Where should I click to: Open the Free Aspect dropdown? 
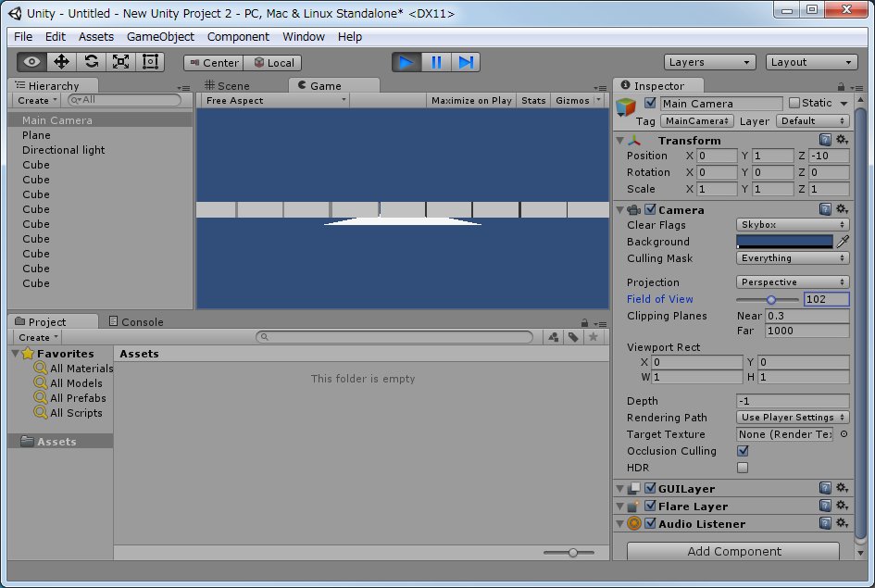pos(275,100)
